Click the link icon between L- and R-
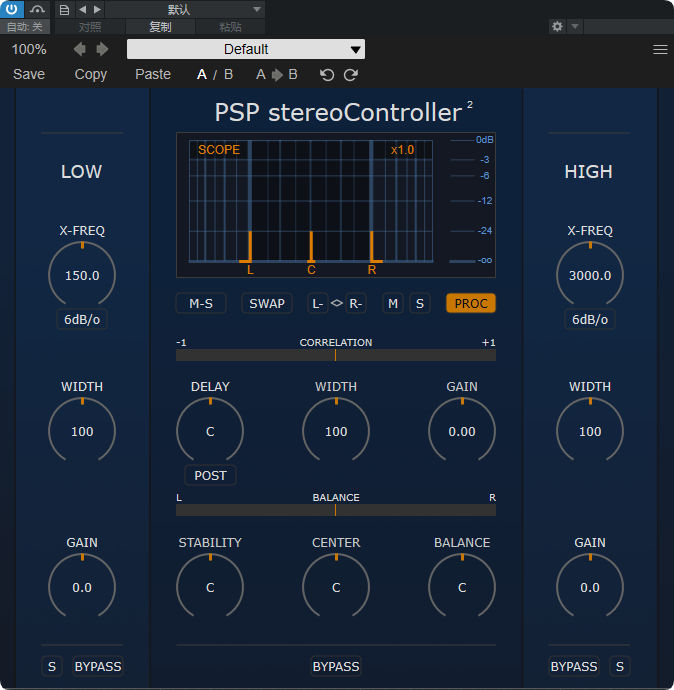This screenshot has height=690, width=674. (337, 303)
